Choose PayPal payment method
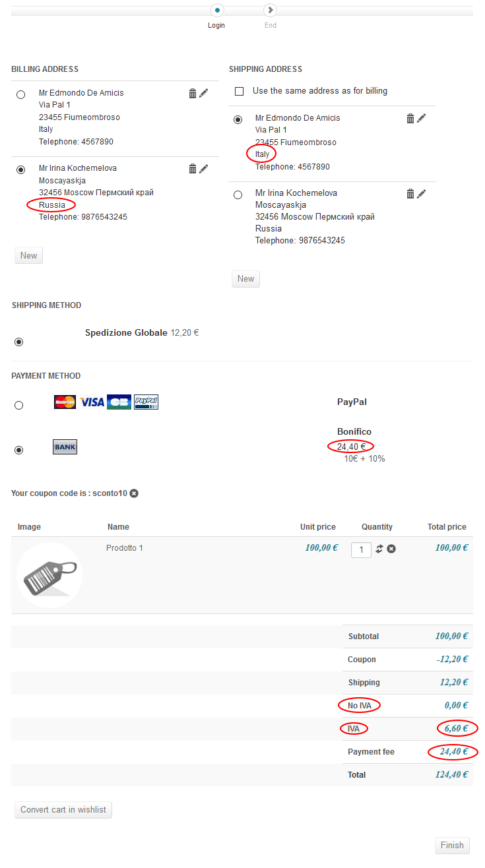The image size is (485, 868). click(x=19, y=405)
